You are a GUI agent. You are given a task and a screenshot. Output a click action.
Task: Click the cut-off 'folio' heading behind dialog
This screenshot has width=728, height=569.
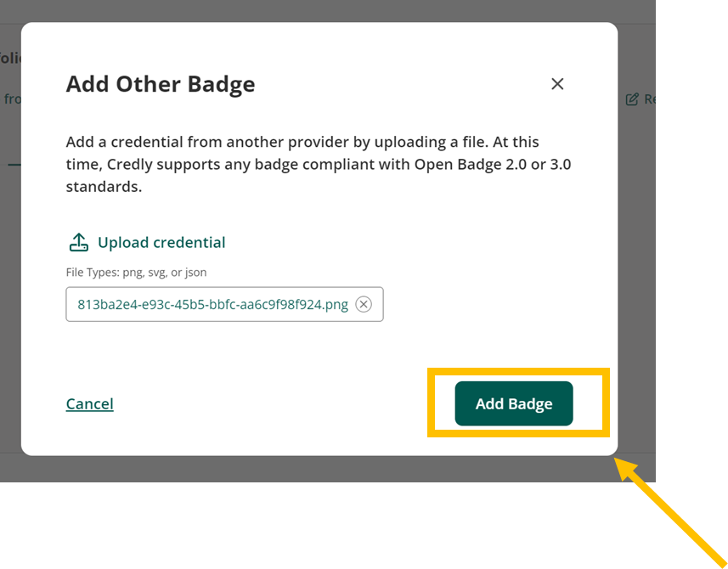tap(10, 58)
